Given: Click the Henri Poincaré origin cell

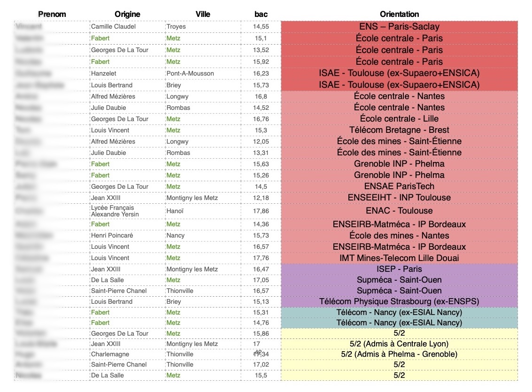Looking at the screenshot, I should (127, 235).
